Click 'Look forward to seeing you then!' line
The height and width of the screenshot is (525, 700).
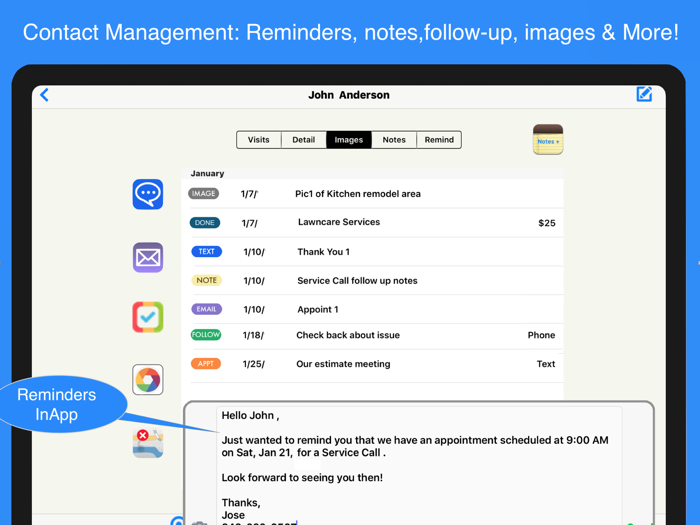(x=302, y=477)
